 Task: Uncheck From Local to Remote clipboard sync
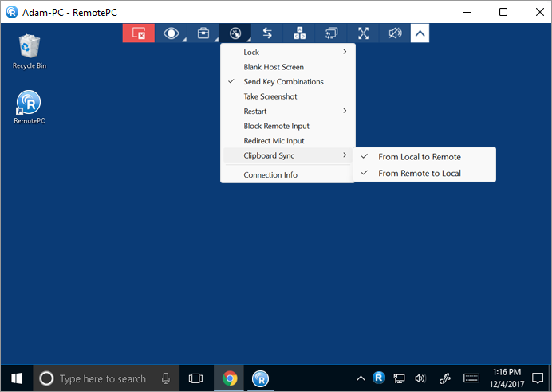click(419, 157)
